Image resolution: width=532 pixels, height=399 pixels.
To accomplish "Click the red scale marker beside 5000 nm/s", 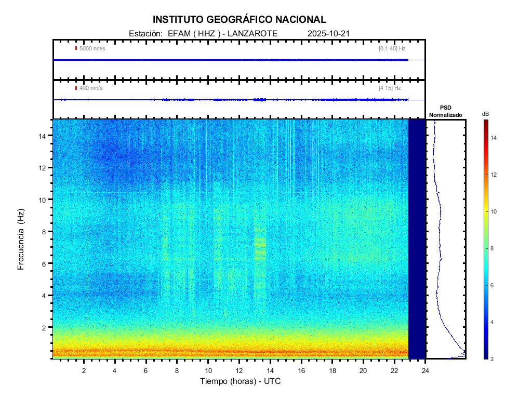I will (76, 48).
